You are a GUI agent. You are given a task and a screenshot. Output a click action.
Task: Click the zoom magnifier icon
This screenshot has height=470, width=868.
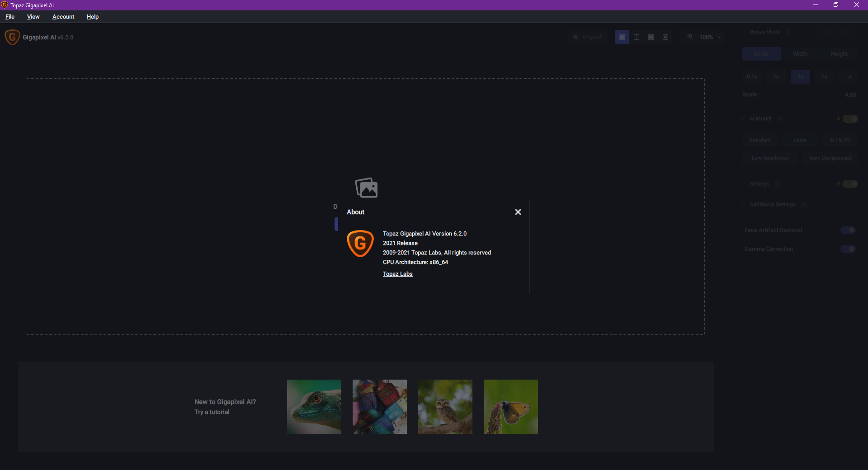pos(690,37)
